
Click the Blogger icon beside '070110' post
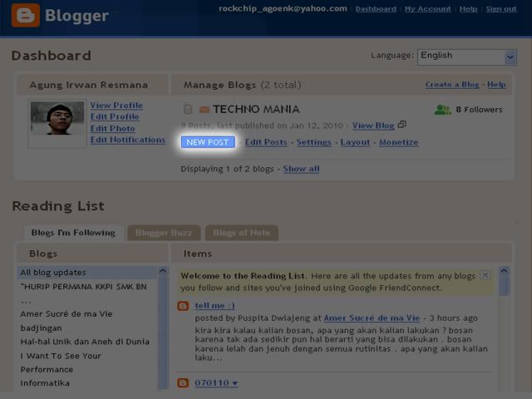pos(183,383)
